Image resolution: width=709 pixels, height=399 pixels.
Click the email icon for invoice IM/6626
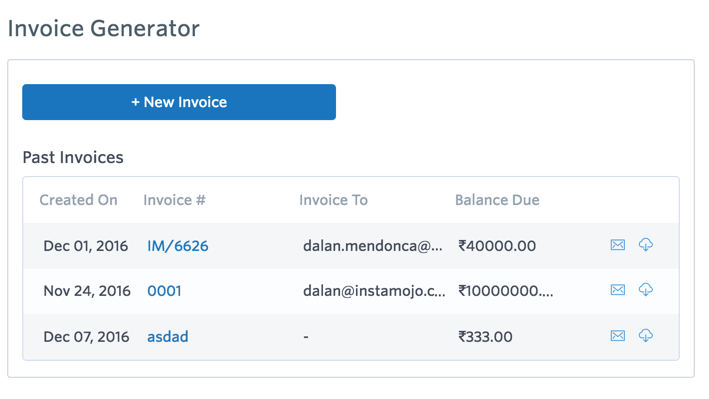point(618,245)
